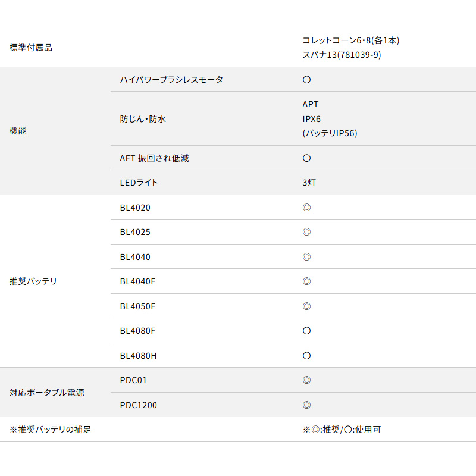Select the コレットコーン6・8(各1本) text
Screen dimensions: 476x476
coord(350,40)
